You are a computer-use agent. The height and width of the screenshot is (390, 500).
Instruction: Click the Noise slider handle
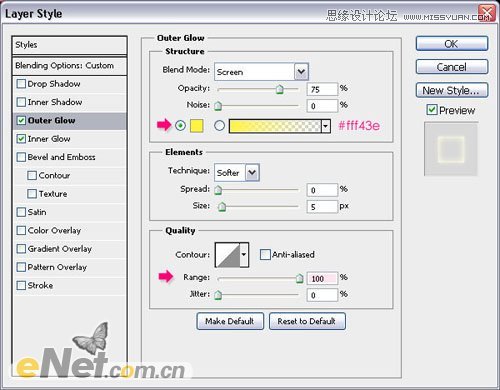218,106
